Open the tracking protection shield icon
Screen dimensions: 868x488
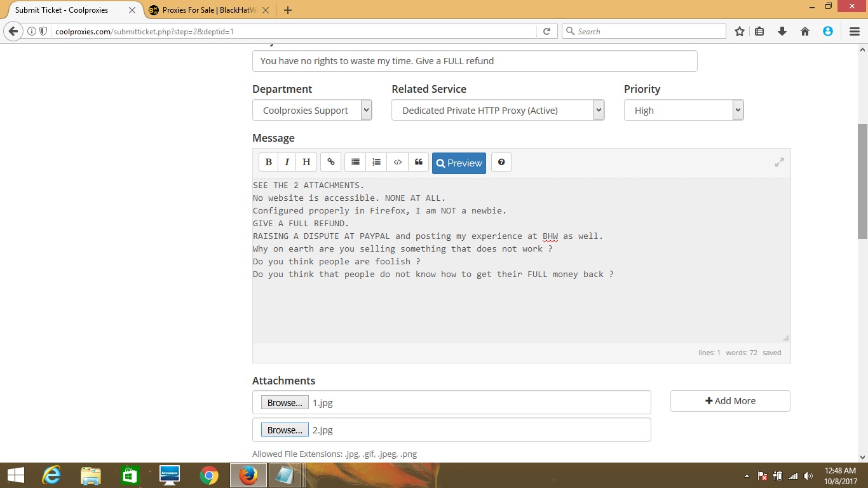tap(43, 31)
